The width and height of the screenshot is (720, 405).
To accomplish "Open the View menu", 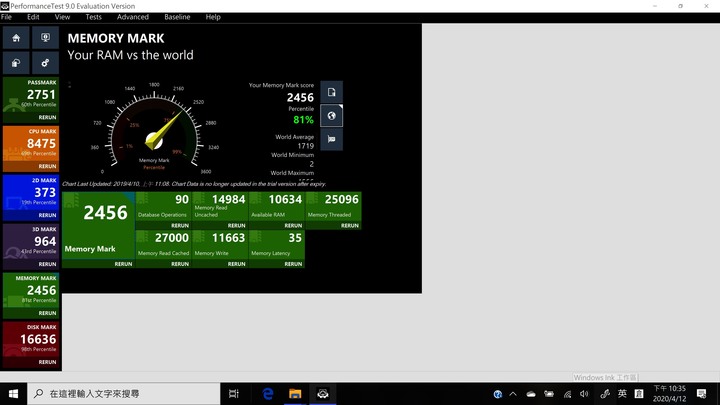I will click(x=62, y=17).
